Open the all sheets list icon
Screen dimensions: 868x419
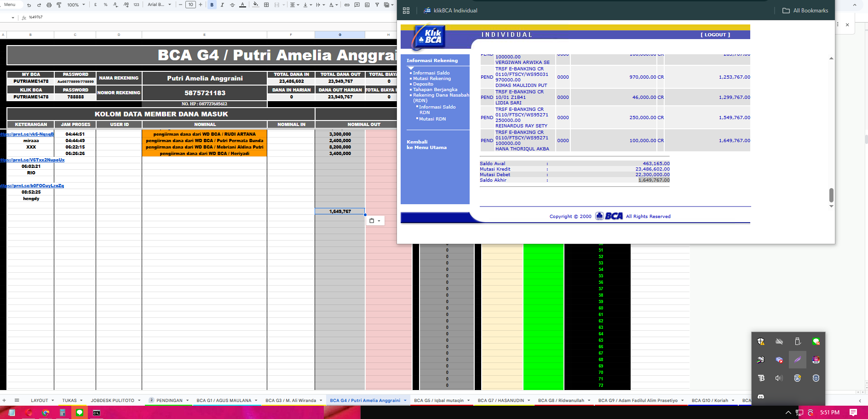coord(17,400)
